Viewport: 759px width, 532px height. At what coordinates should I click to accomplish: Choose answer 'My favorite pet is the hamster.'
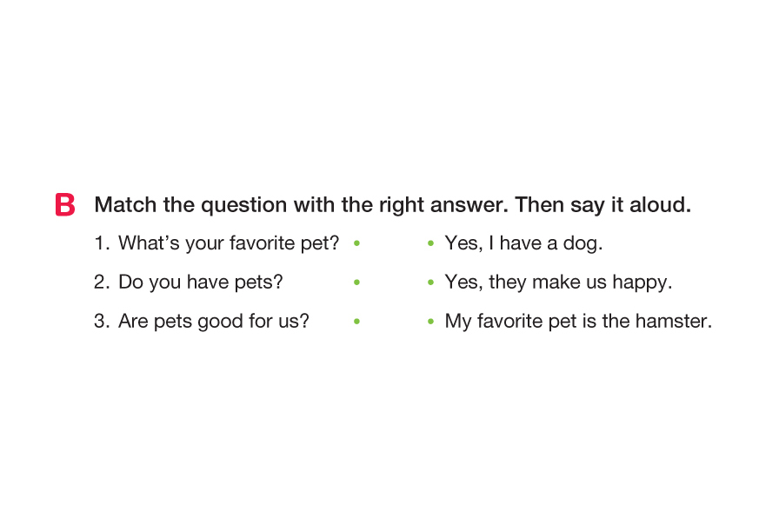[x=578, y=321]
